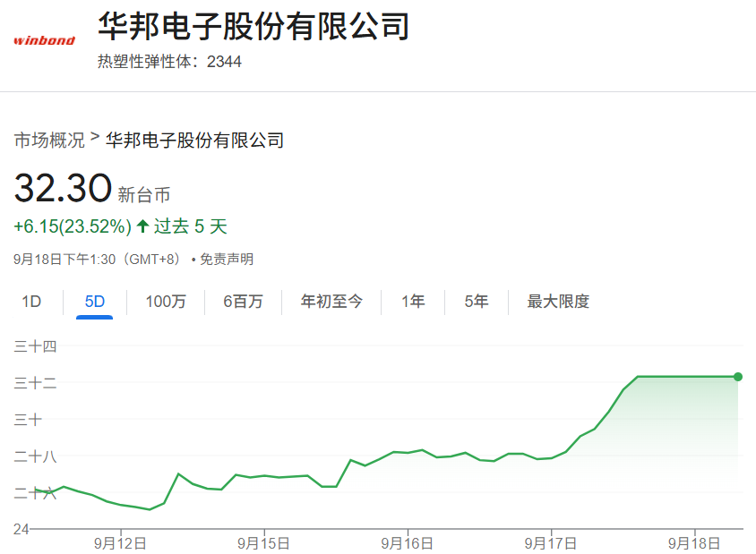Switch chart to the 6百万 tab
Image resolution: width=756 pixels, height=554 pixels.
(243, 302)
